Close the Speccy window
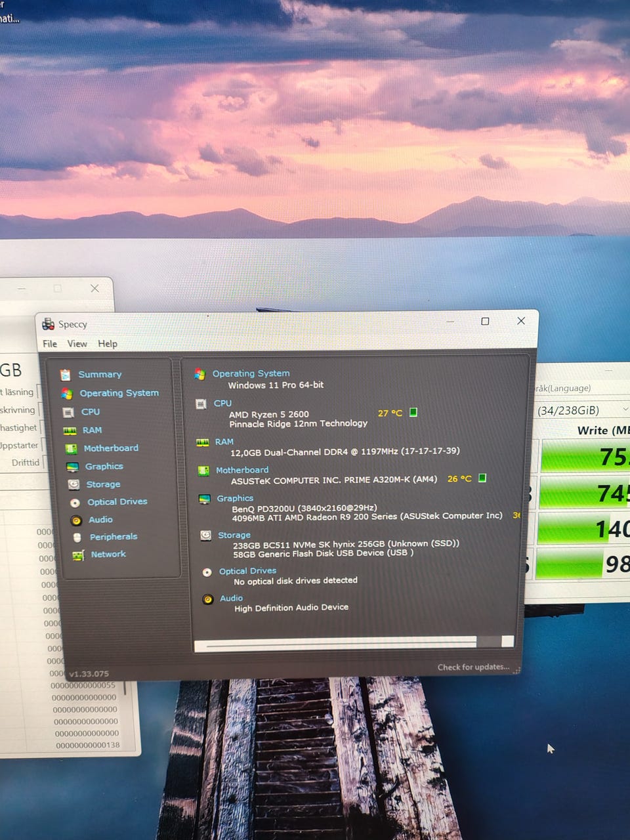 pyautogui.click(x=521, y=321)
